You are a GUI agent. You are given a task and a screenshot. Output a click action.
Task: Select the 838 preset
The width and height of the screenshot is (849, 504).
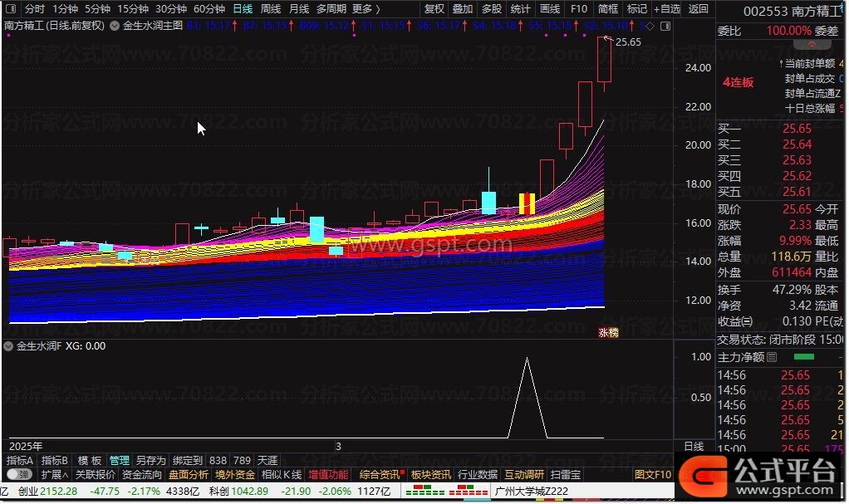tap(218, 460)
